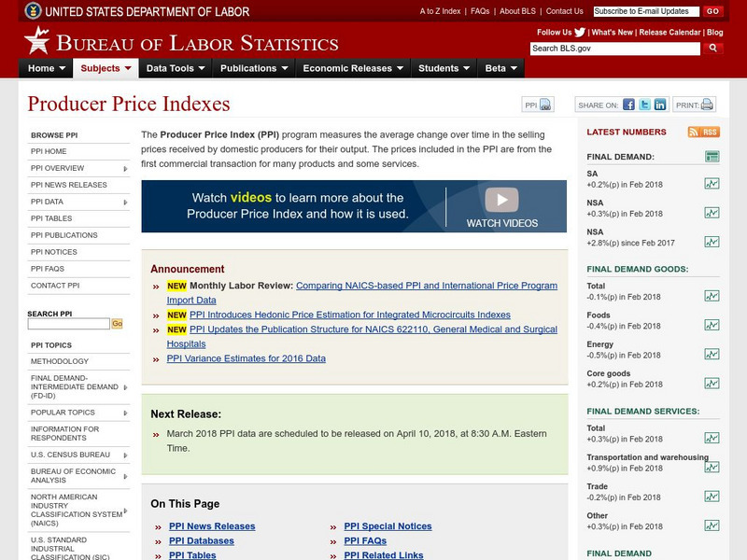The height and width of the screenshot is (560, 747).
Task: Click the Go button under Search PPI
Action: 118,324
